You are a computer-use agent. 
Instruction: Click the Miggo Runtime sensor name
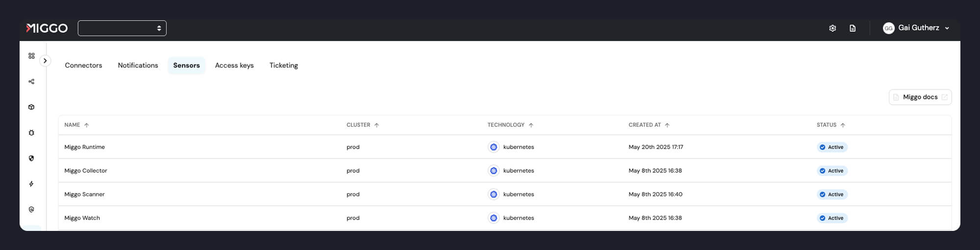[84, 147]
